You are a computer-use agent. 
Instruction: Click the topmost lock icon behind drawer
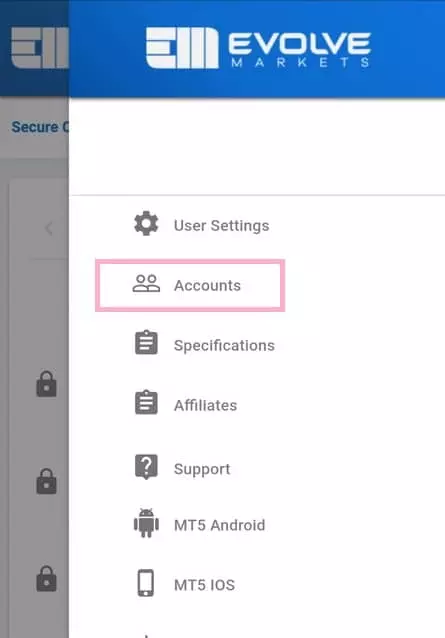coord(46,384)
